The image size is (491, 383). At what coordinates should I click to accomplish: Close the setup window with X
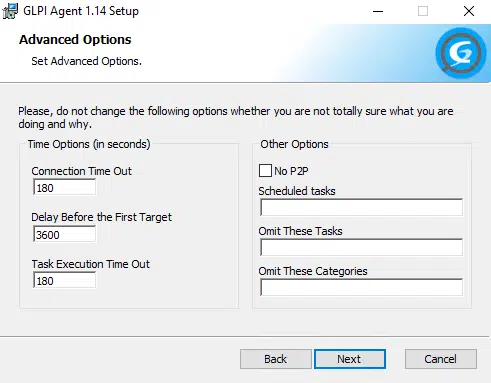point(469,11)
